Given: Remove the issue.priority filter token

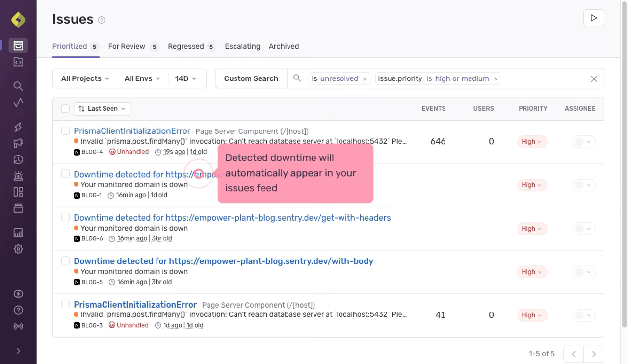Looking at the screenshot, I should pos(496,79).
